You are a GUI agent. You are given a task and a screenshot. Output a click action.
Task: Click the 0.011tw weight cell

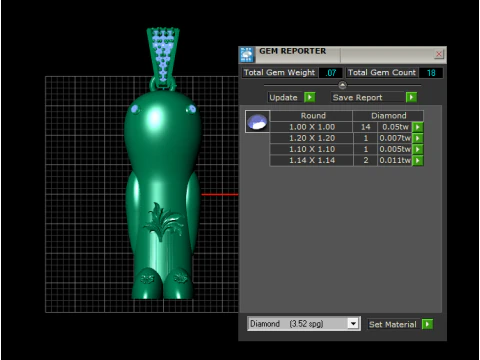coord(395,160)
